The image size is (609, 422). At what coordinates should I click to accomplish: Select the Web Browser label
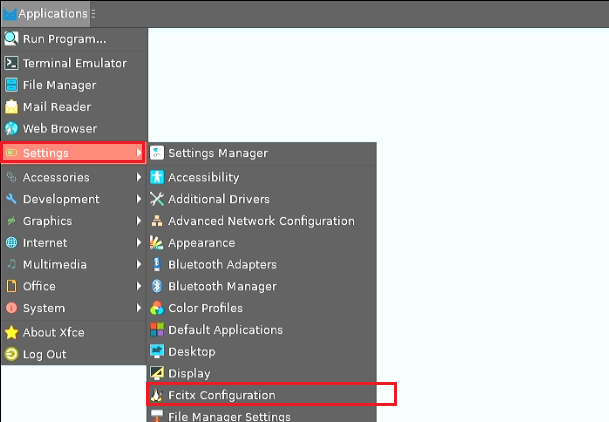pos(60,129)
